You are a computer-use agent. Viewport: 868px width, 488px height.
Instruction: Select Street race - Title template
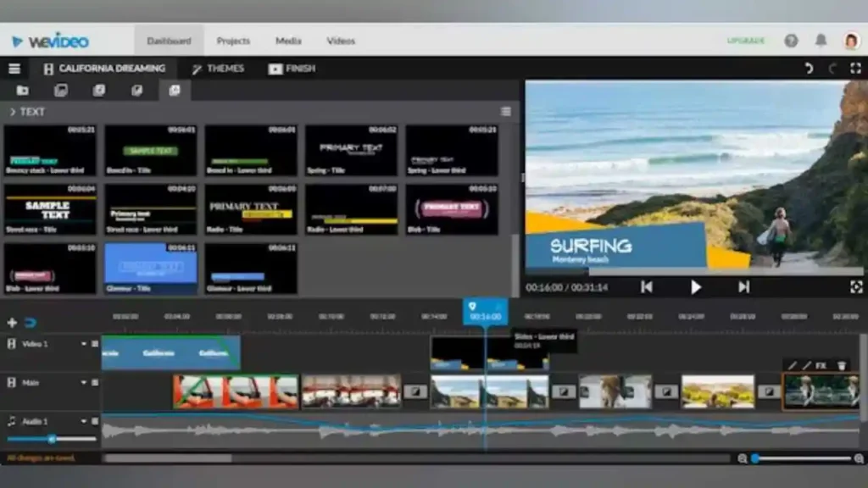(x=50, y=209)
